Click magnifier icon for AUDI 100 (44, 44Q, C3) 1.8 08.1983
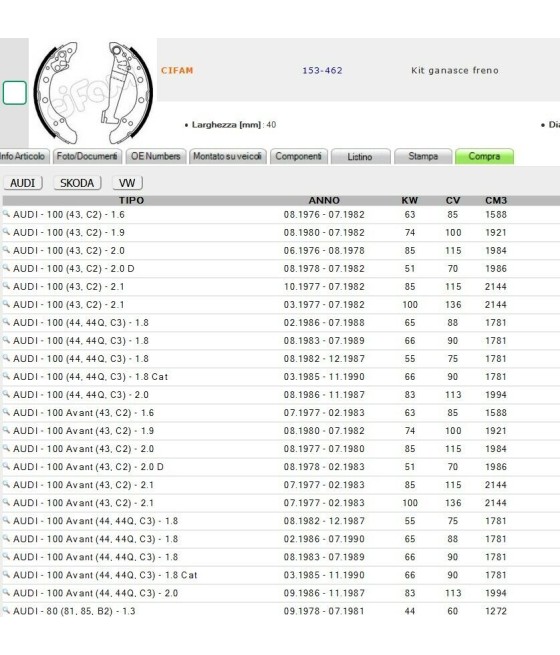Image resolution: width=560 pixels, height=655 pixels. [x=6, y=340]
